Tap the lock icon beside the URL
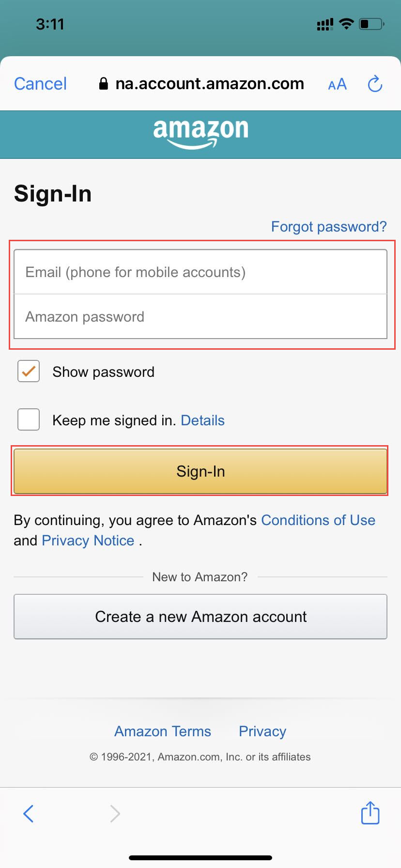The image size is (401, 868). 103,84
